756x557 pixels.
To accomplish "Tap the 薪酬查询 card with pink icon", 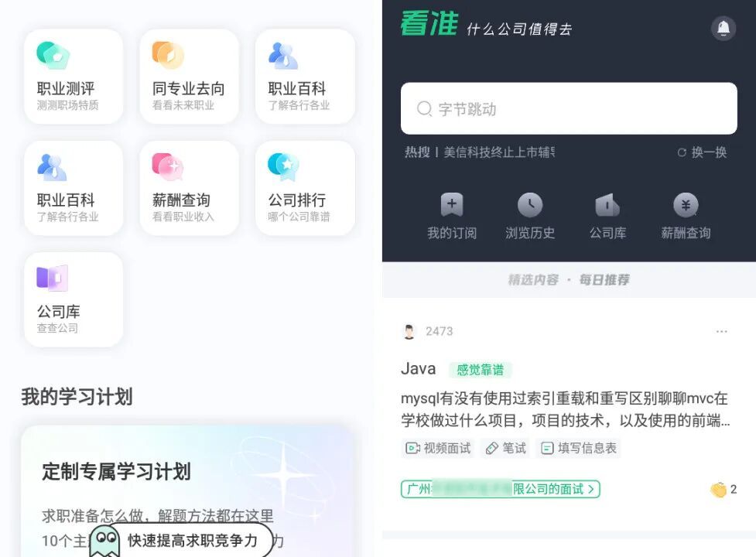I will click(x=189, y=188).
